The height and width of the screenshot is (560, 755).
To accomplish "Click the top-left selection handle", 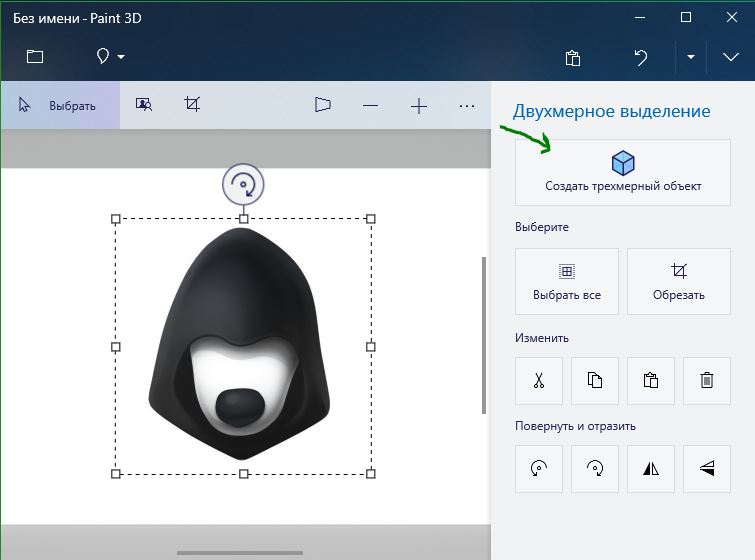I will (x=116, y=219).
